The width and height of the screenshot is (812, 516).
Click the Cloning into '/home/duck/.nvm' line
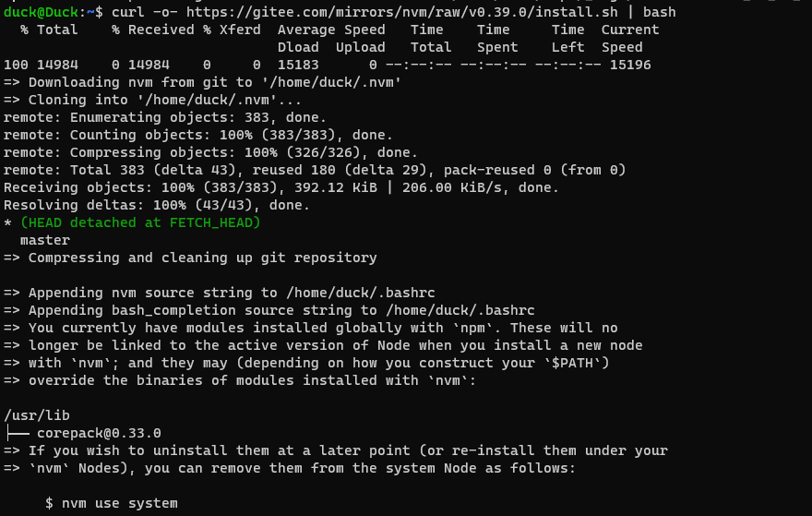tap(165, 100)
